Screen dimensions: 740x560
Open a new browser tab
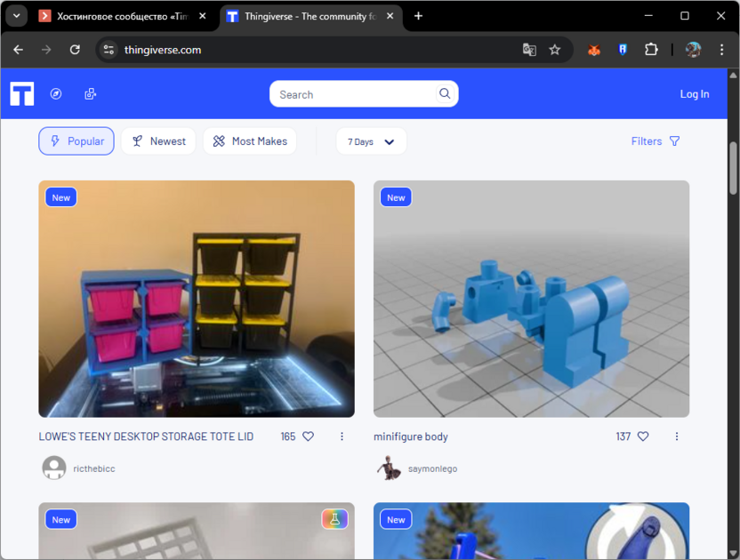418,16
